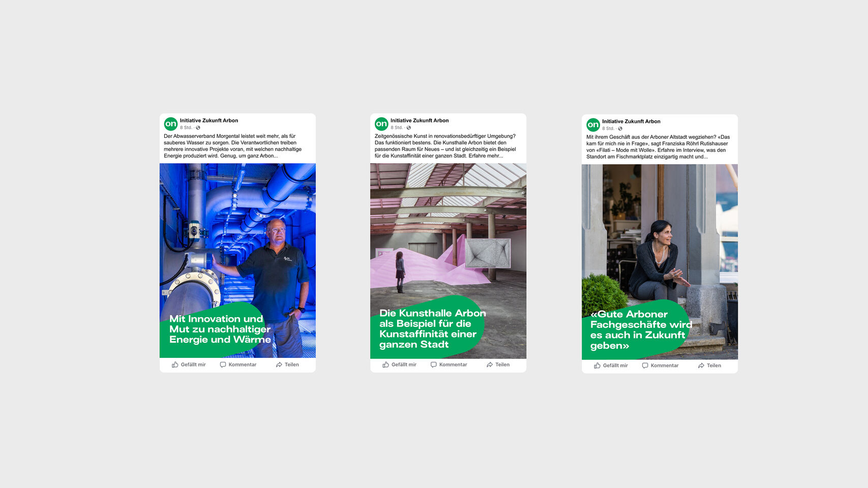Open 'Initiative Zukunft Arbon' page name in Kunsthalle post
This screenshot has width=868, height=488.
point(420,120)
